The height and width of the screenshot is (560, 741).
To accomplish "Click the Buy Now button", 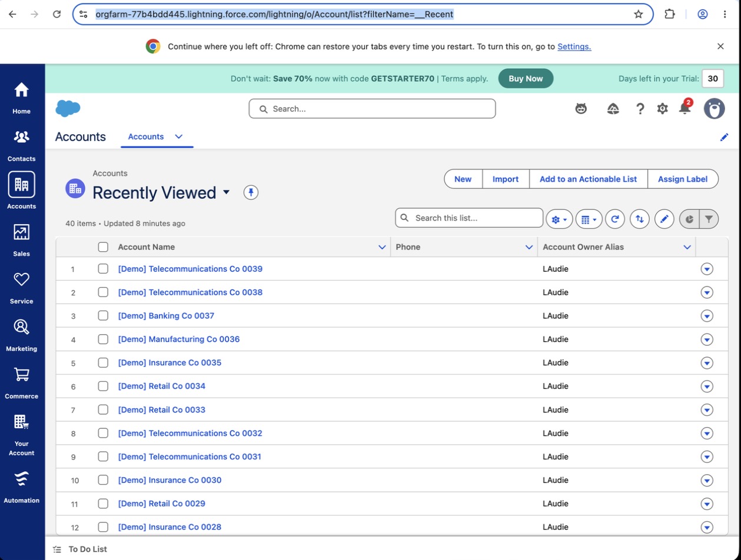I will point(526,78).
